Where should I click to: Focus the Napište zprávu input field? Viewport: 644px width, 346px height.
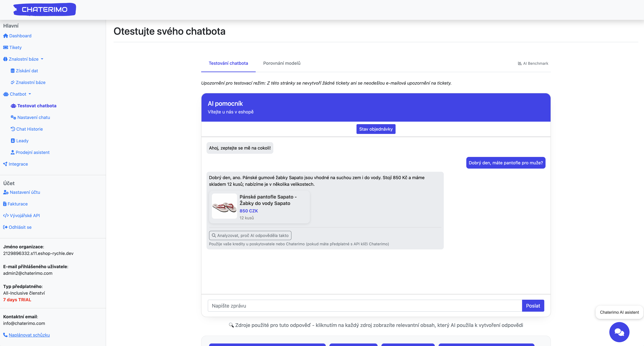click(365, 306)
